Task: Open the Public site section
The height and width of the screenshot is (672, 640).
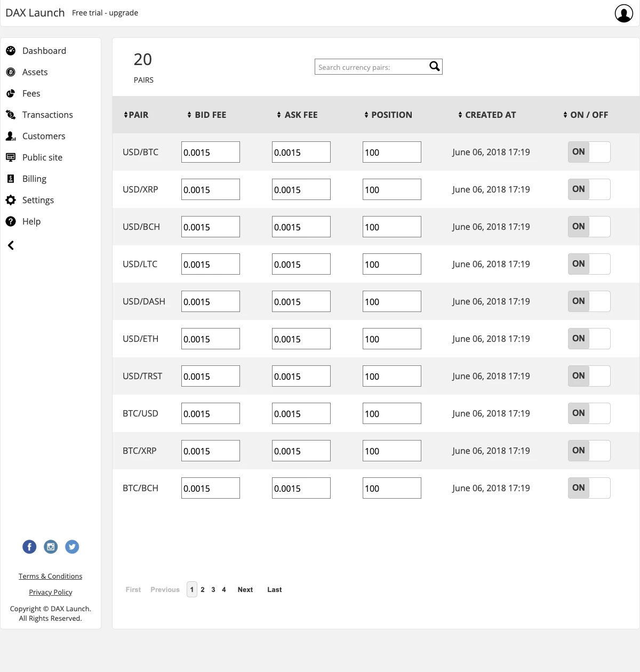Action: (43, 157)
